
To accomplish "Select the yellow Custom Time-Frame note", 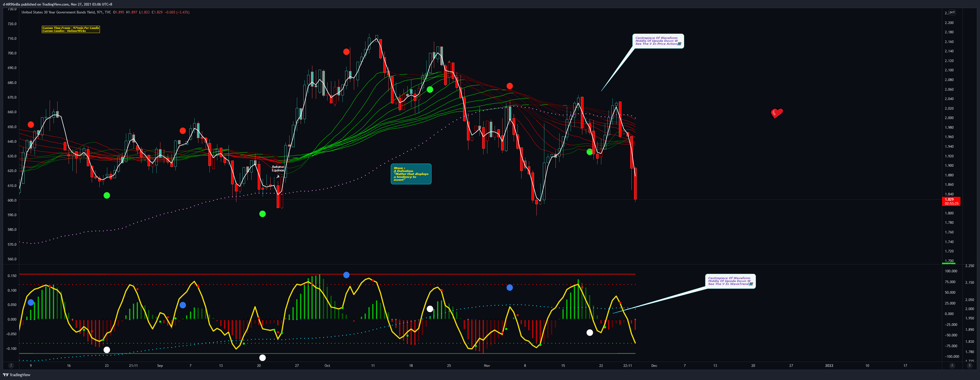I will pos(71,29).
